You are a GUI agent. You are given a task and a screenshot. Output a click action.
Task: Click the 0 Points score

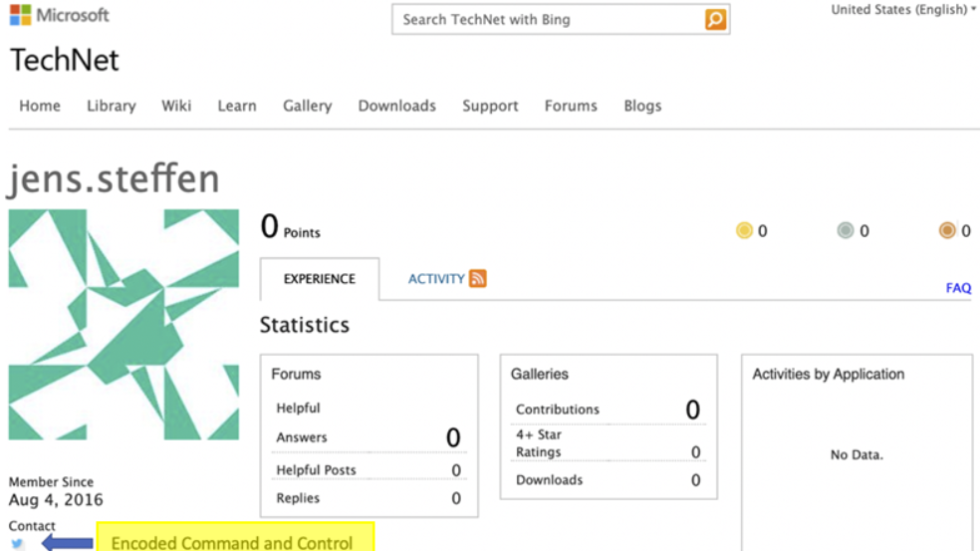[x=290, y=227]
